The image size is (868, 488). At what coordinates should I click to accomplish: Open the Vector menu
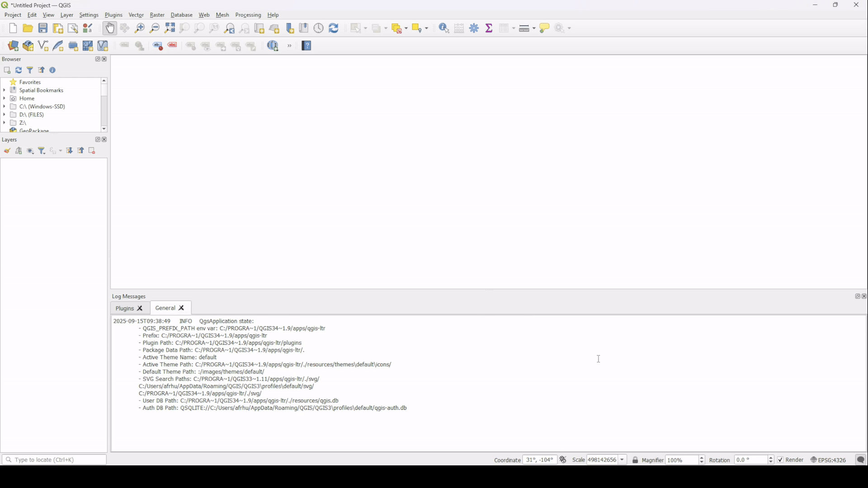tap(136, 15)
